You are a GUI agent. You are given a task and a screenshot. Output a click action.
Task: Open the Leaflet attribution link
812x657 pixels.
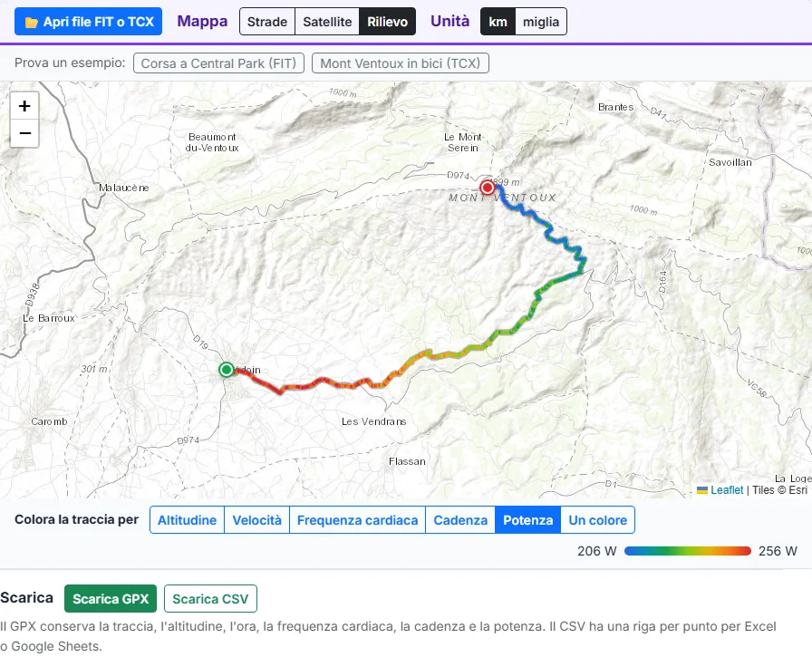pos(727,489)
